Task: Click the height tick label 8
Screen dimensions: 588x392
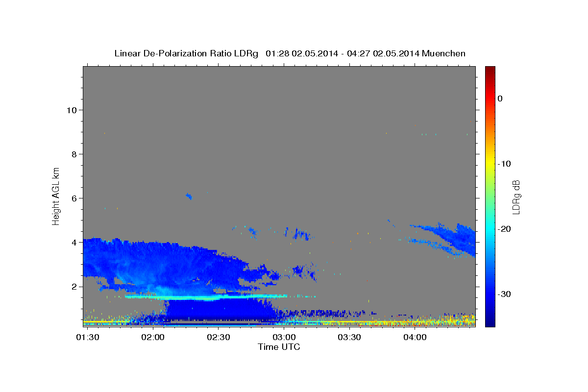Action: (74, 154)
